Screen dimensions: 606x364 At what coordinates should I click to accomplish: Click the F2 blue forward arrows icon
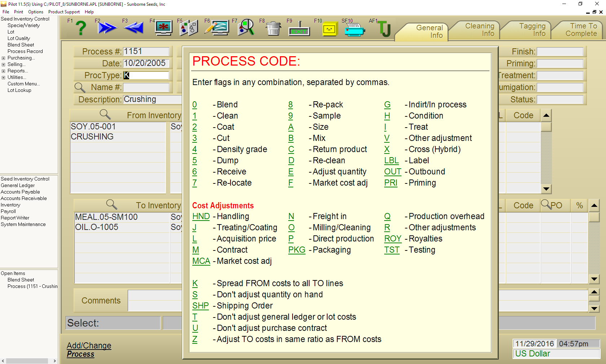[107, 28]
